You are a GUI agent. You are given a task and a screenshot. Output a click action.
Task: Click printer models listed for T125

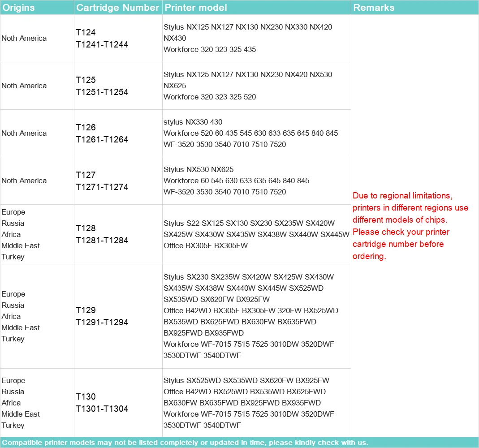[248, 86]
